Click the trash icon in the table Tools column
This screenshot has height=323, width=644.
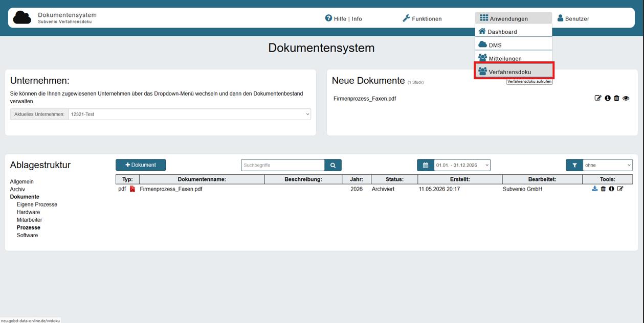[x=603, y=189]
